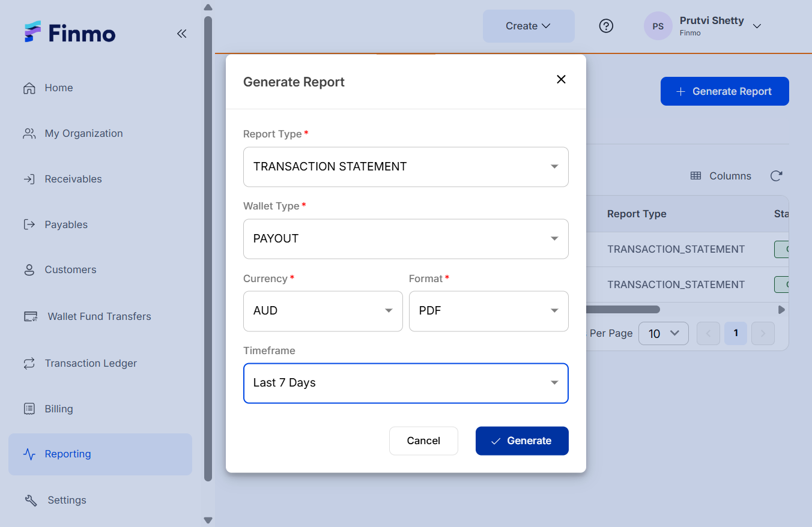Click the PS user avatar
This screenshot has width=812, height=527.
point(658,26)
